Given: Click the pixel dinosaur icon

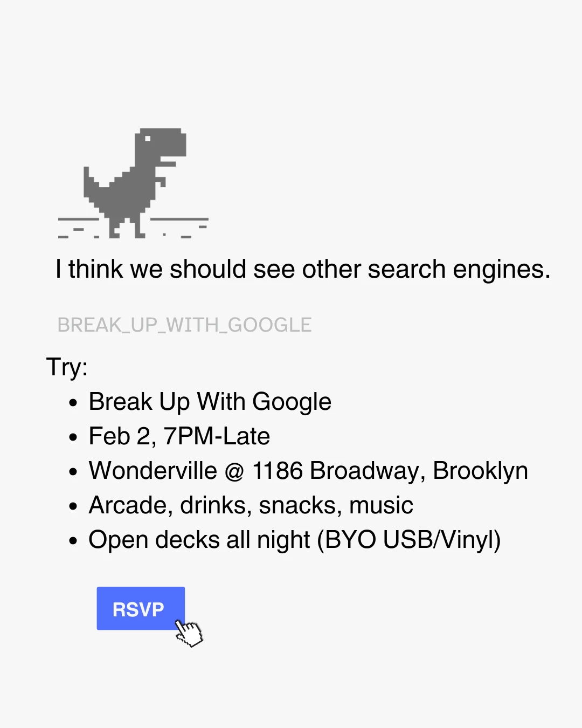Looking at the screenshot, I should point(134,183).
